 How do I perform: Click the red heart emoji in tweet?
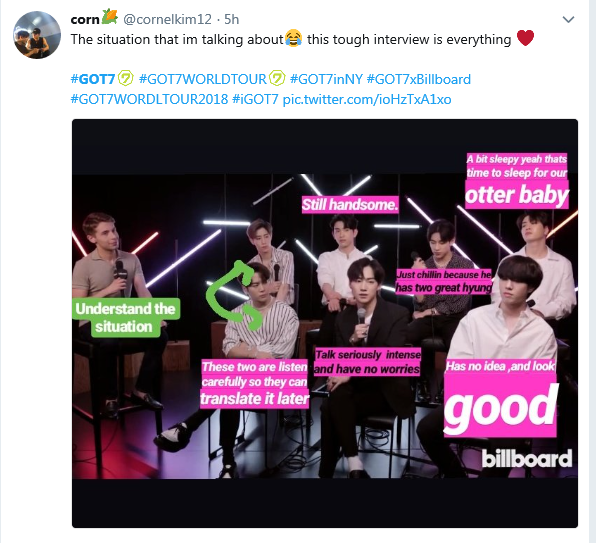(526, 38)
